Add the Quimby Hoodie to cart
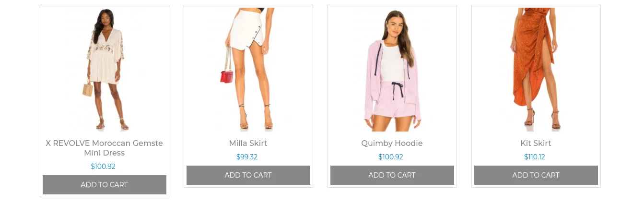 [x=392, y=175]
